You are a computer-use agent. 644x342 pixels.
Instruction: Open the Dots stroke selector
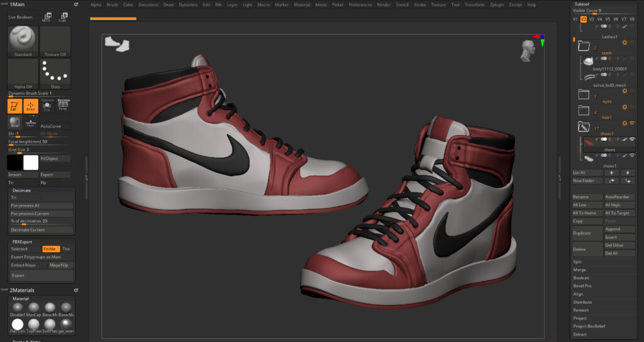click(55, 74)
